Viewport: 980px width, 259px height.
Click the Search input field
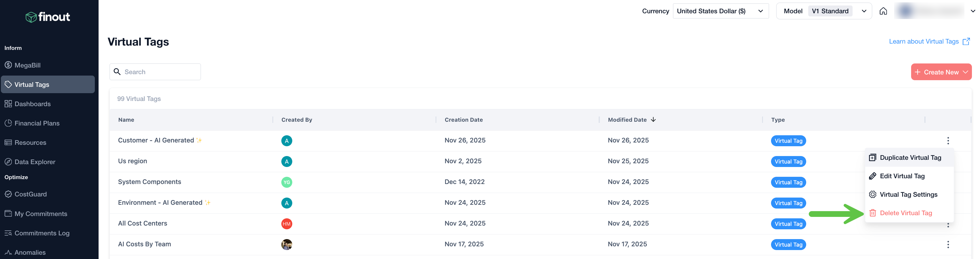tap(160, 72)
